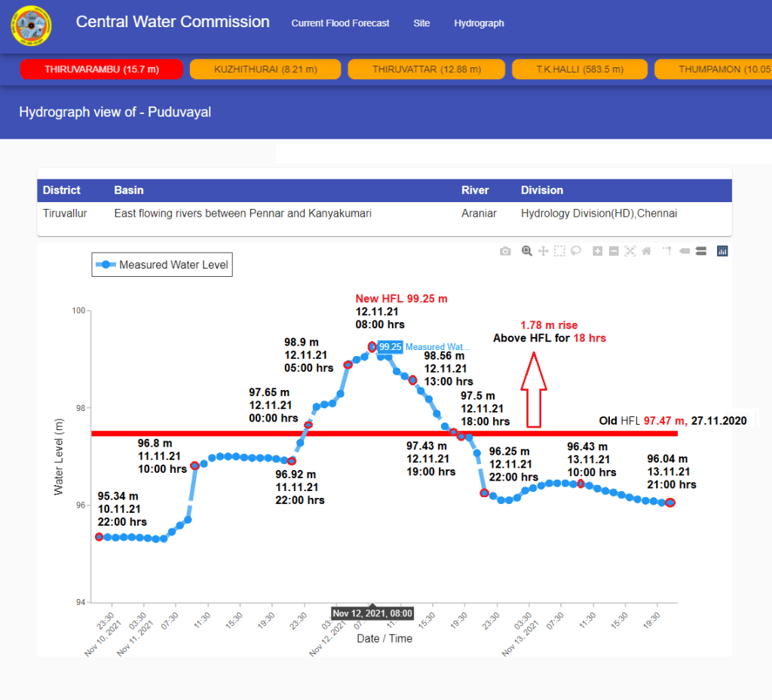This screenshot has height=700, width=772.
Task: Click the camera download plot icon
Action: [x=505, y=251]
